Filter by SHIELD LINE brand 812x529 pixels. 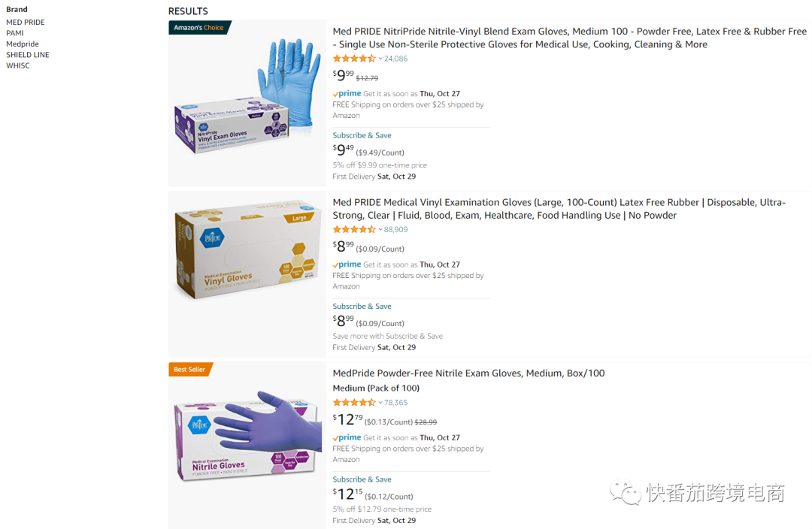tap(28, 55)
